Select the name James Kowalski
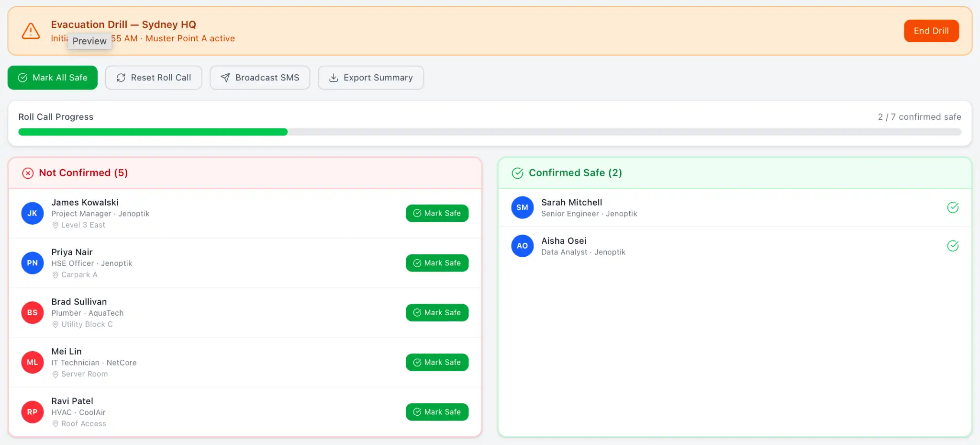 point(85,203)
